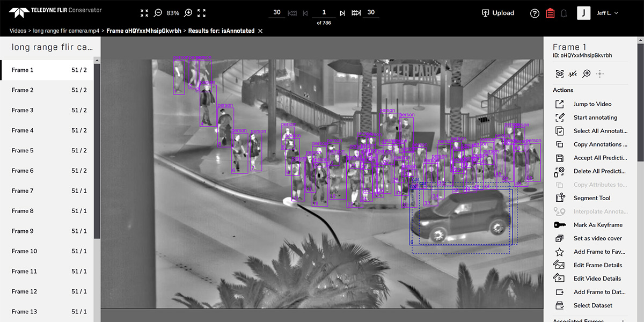Click the Mark As Keyframe key icon

[560, 225]
